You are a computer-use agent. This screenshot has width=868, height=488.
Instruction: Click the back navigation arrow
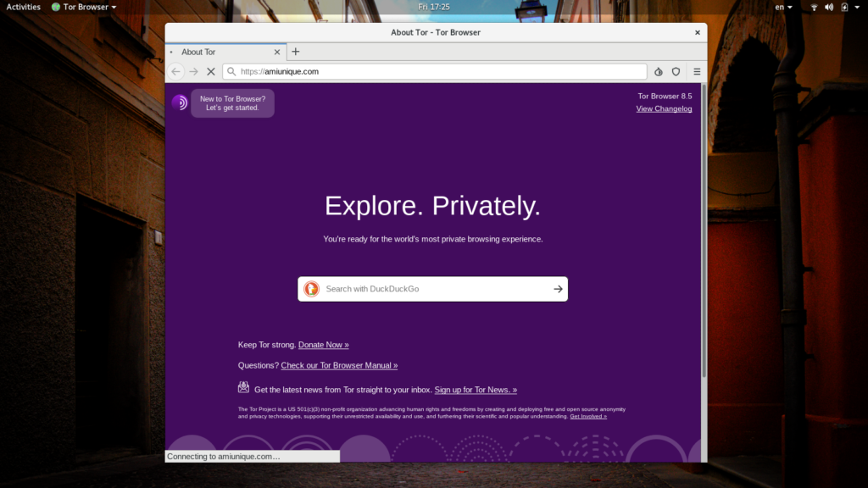click(175, 72)
